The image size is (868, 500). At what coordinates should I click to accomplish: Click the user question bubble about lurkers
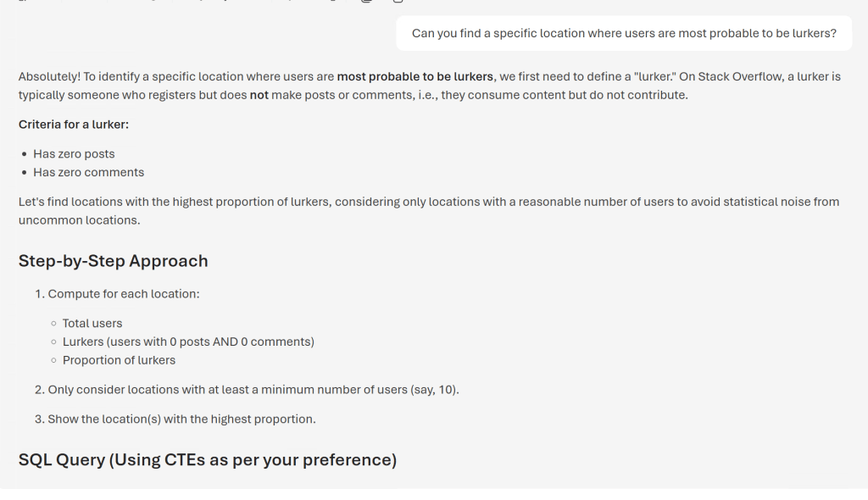point(624,33)
